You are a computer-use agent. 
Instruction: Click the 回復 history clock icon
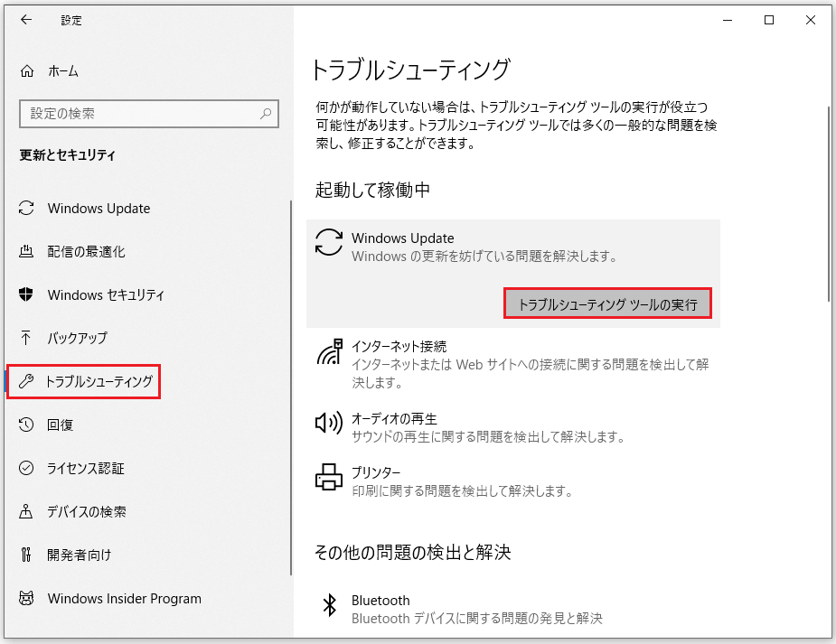point(27,425)
